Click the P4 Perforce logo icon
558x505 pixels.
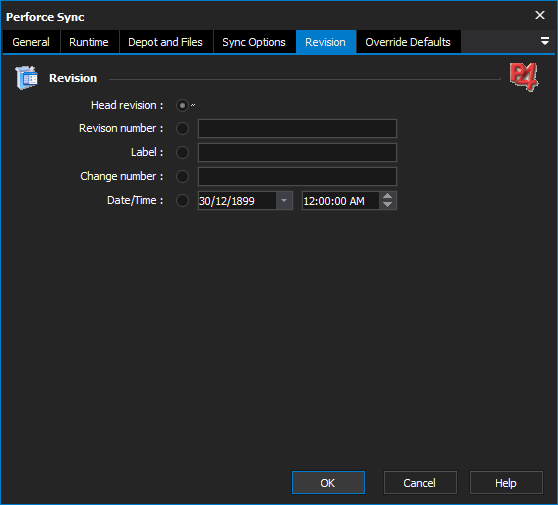[524, 77]
